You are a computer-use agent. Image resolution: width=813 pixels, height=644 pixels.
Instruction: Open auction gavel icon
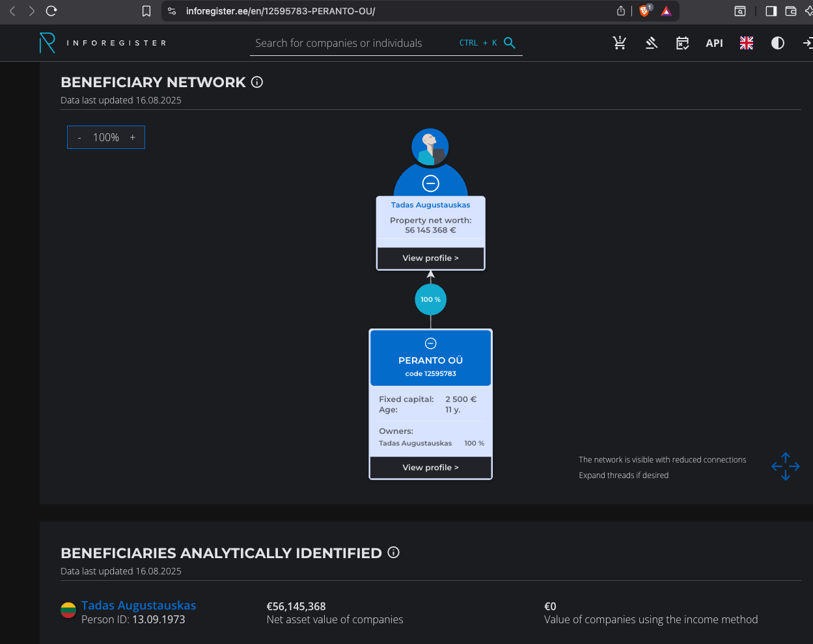click(652, 43)
